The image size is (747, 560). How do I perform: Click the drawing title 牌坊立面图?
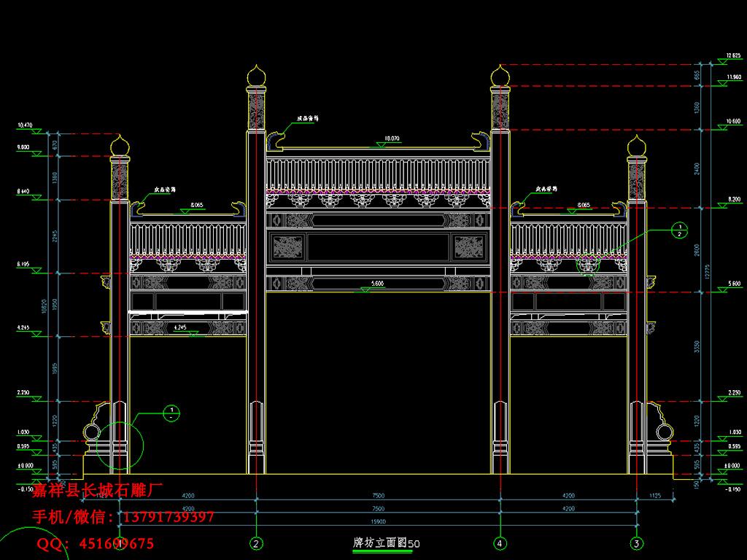tap(379, 543)
